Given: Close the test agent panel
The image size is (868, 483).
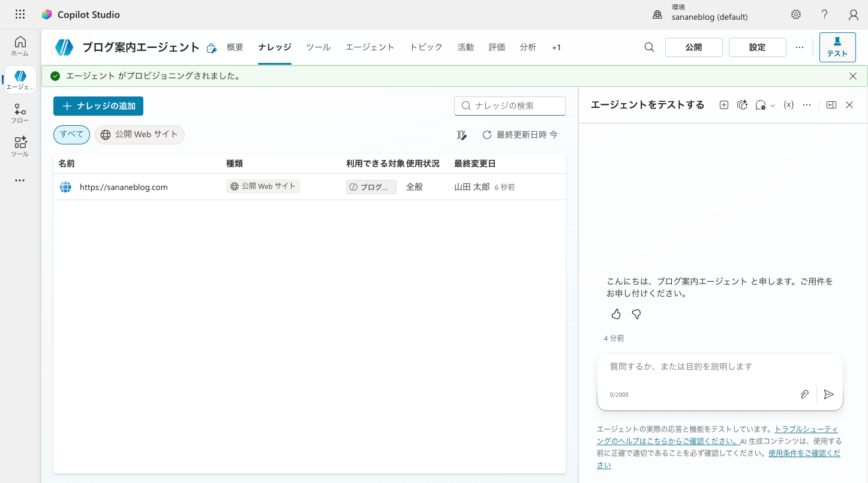Looking at the screenshot, I should coord(849,105).
